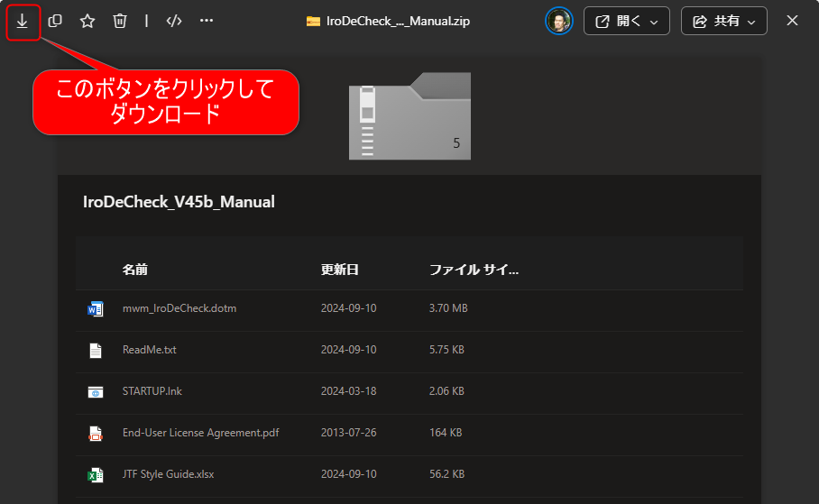This screenshot has width=819, height=504.
Task: Click the user profile avatar
Action: (x=559, y=21)
